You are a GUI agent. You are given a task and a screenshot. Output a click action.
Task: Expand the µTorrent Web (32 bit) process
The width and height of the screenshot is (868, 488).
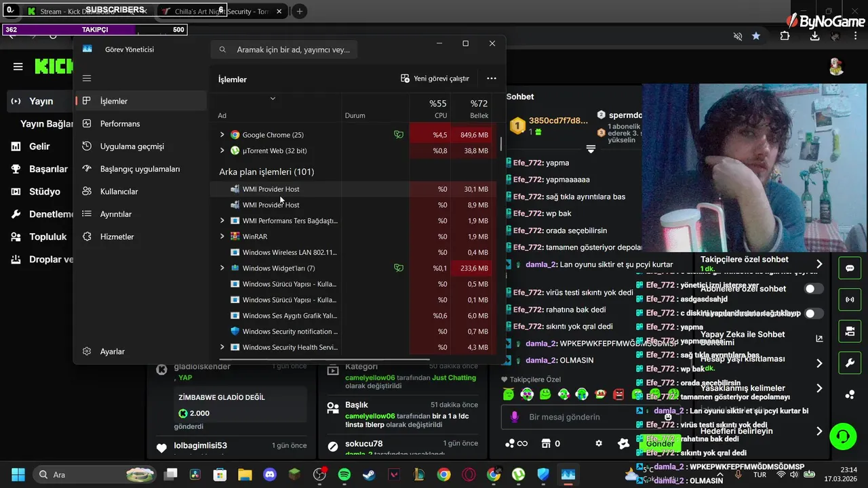tap(222, 150)
